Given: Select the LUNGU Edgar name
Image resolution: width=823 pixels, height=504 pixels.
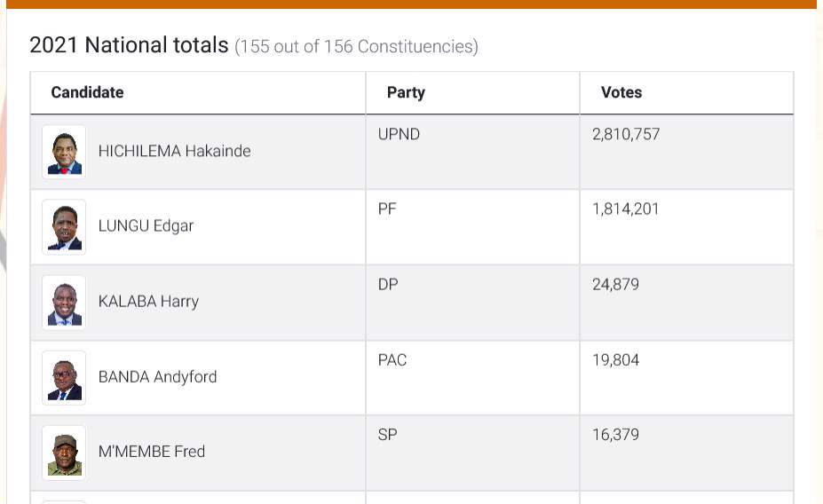Looking at the screenshot, I should tap(146, 225).
